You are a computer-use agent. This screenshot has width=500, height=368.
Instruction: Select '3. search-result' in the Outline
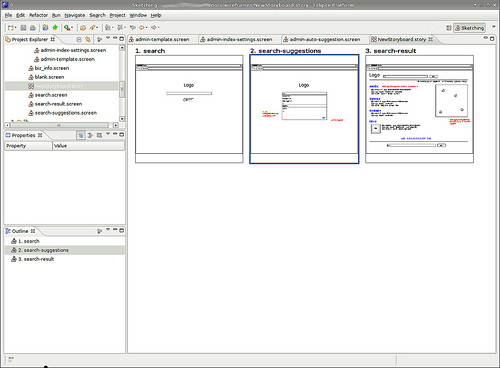coord(32,259)
